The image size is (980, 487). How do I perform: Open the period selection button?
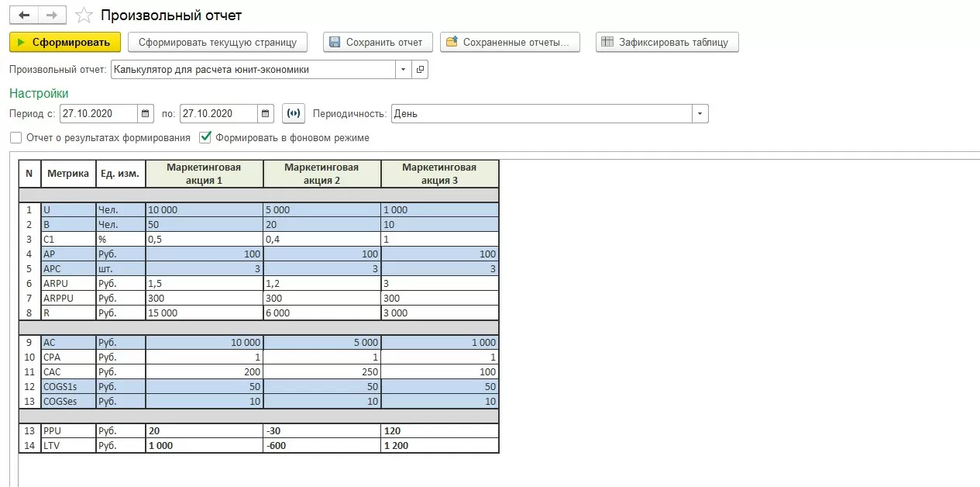[294, 113]
